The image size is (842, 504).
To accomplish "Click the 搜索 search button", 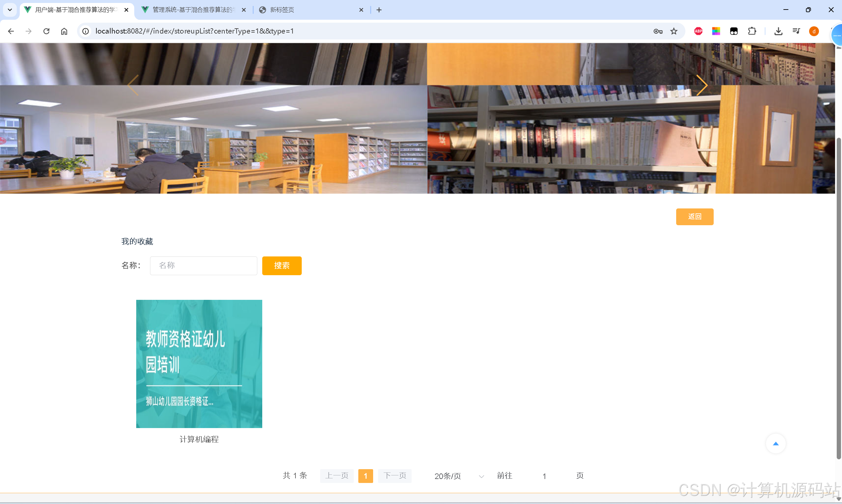I will pyautogui.click(x=282, y=266).
